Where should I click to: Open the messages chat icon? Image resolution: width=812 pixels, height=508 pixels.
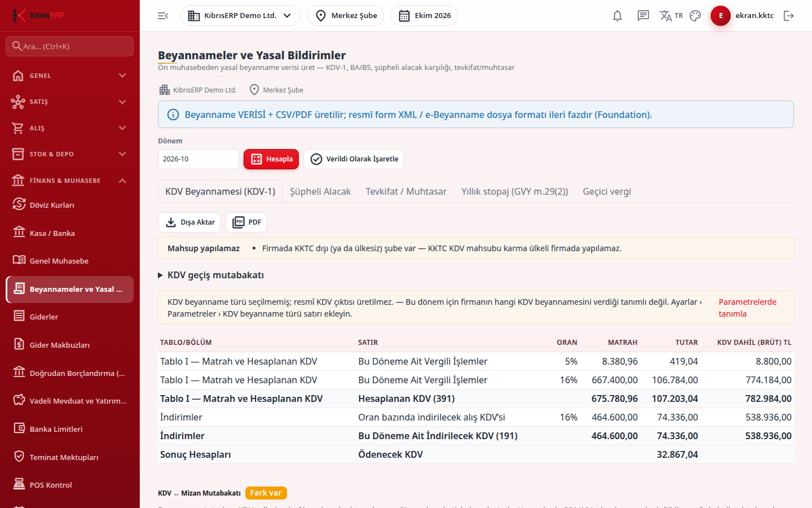click(x=643, y=16)
